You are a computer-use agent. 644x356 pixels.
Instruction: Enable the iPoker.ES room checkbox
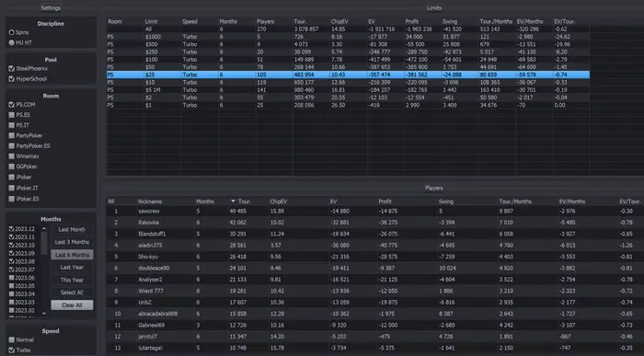(11, 199)
